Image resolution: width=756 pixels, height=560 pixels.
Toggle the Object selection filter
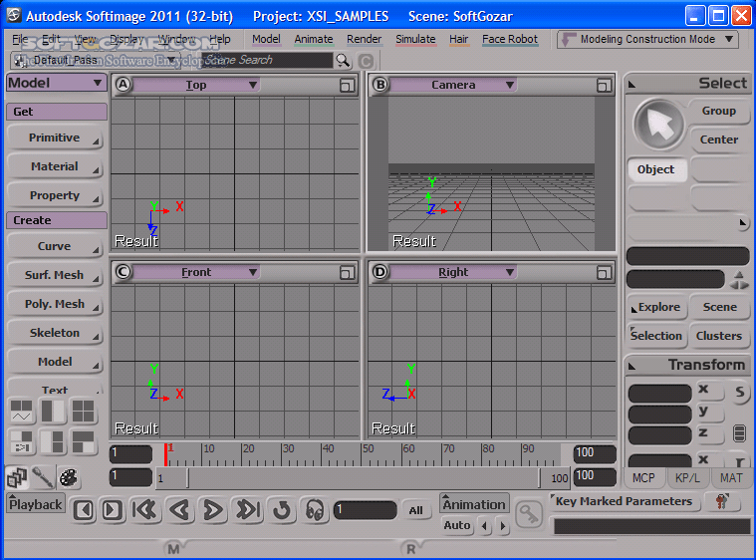tap(656, 169)
